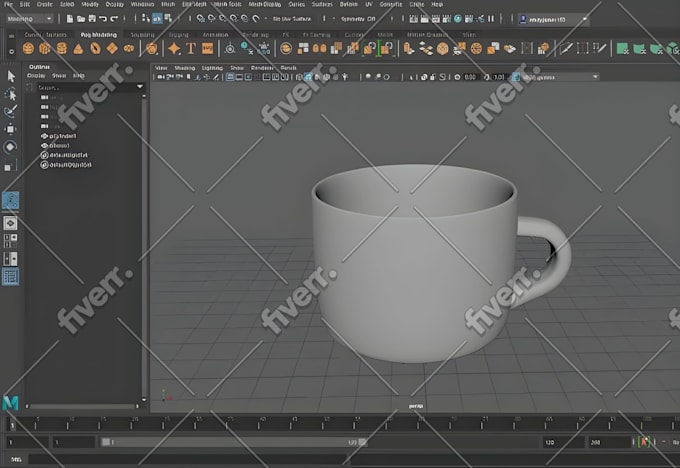The width and height of the screenshot is (680, 468).
Task: Click the Maya logo icon
Action: (11, 403)
